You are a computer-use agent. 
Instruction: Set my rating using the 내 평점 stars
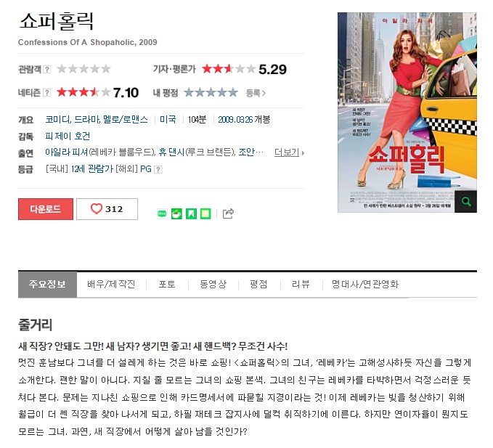[211, 92]
